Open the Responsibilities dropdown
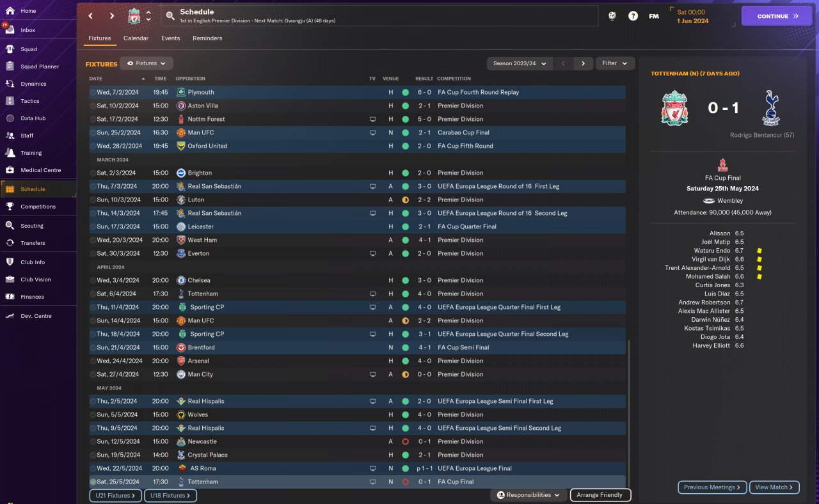The height and width of the screenshot is (504, 819). coord(529,495)
